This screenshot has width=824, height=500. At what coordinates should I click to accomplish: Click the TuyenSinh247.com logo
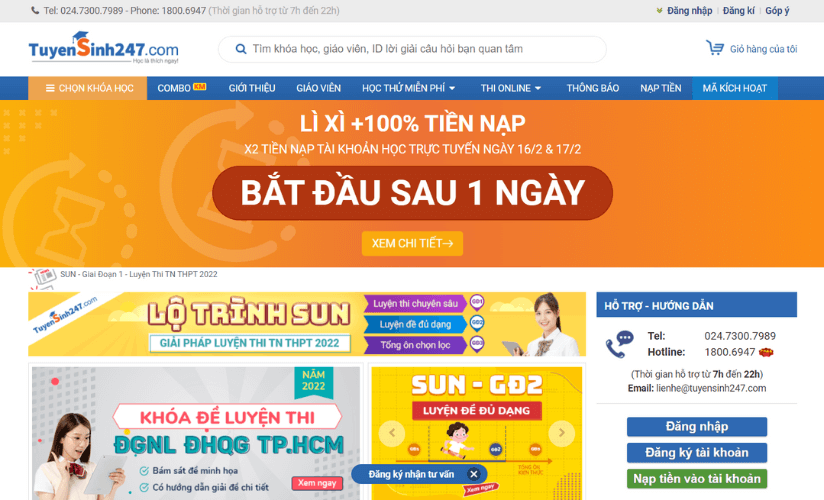point(104,48)
